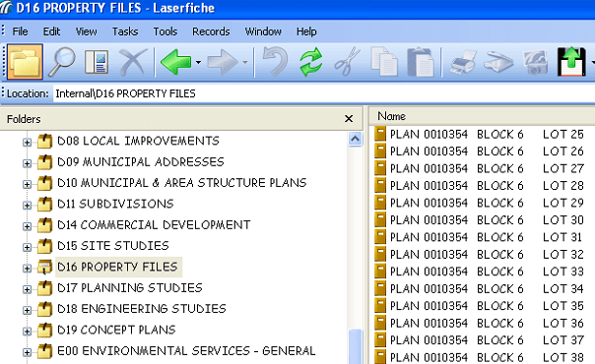
Task: Expand the D16 PROPERTY FILES folder
Action: (27, 269)
